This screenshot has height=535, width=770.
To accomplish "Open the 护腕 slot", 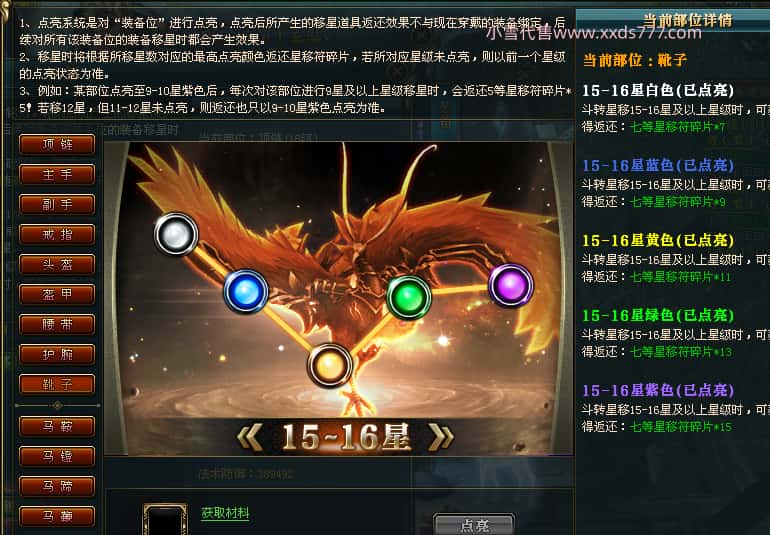I will coord(57,354).
